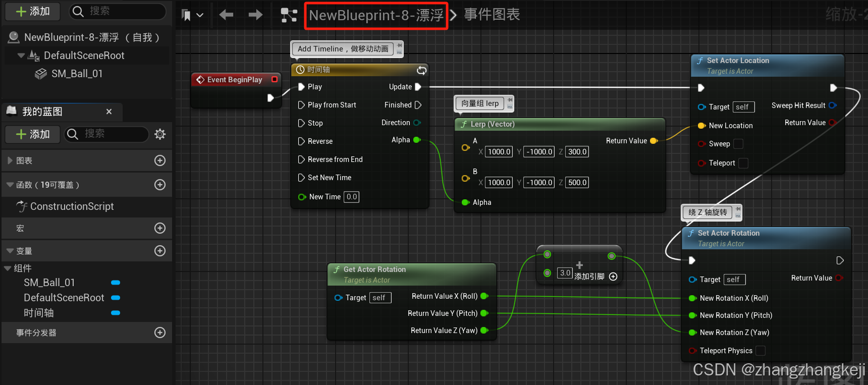Click 添加引脚 on the add node
Screen dimensions: 868x385
[596, 277]
